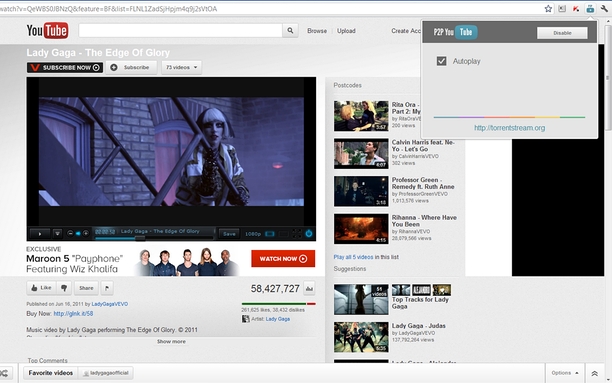The image size is (612, 383).
Task: Collapse bottom bar with double chevron
Action: click(594, 374)
